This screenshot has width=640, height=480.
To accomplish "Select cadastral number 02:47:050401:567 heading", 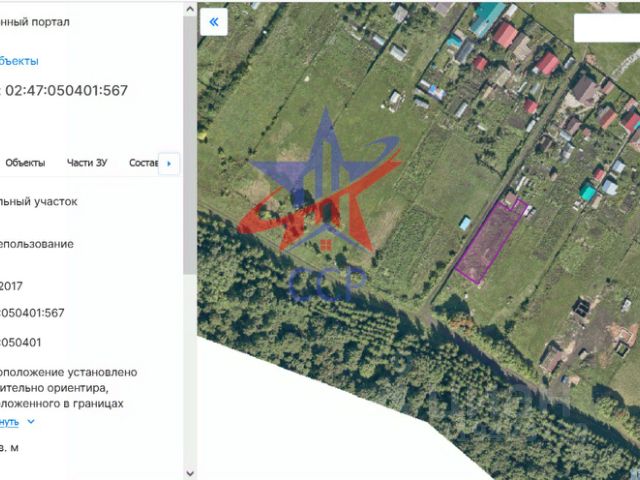I will (67, 90).
